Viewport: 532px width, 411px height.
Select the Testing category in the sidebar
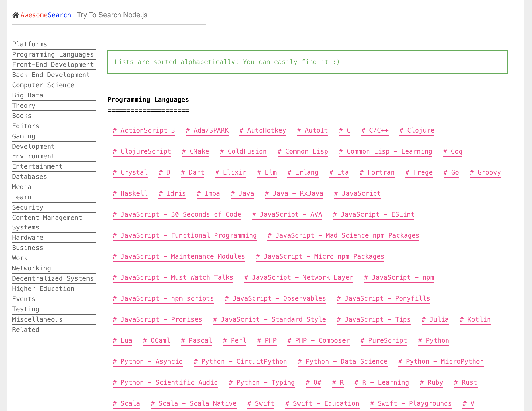tap(26, 309)
